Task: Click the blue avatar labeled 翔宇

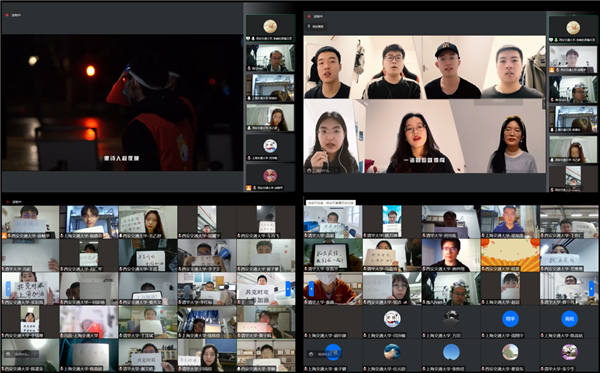Action: (510, 319)
